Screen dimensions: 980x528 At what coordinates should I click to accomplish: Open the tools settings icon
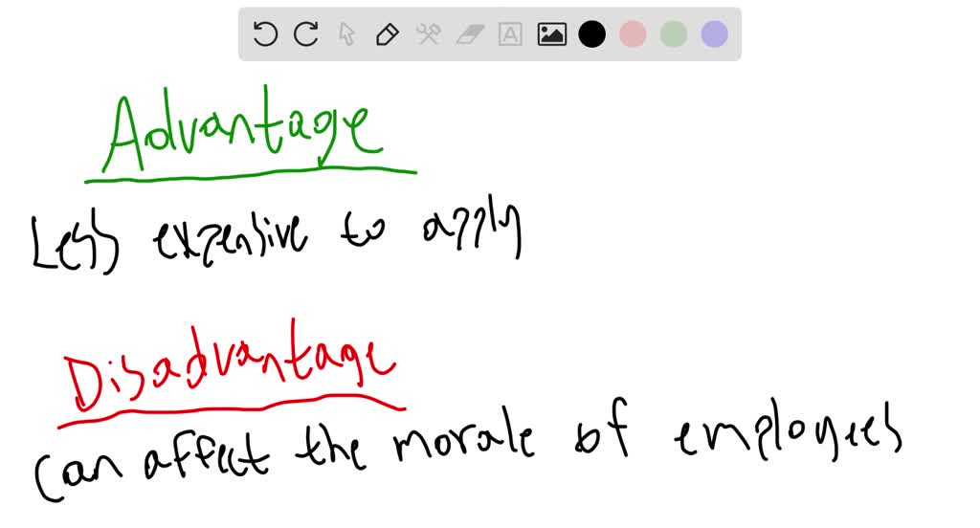point(428,33)
